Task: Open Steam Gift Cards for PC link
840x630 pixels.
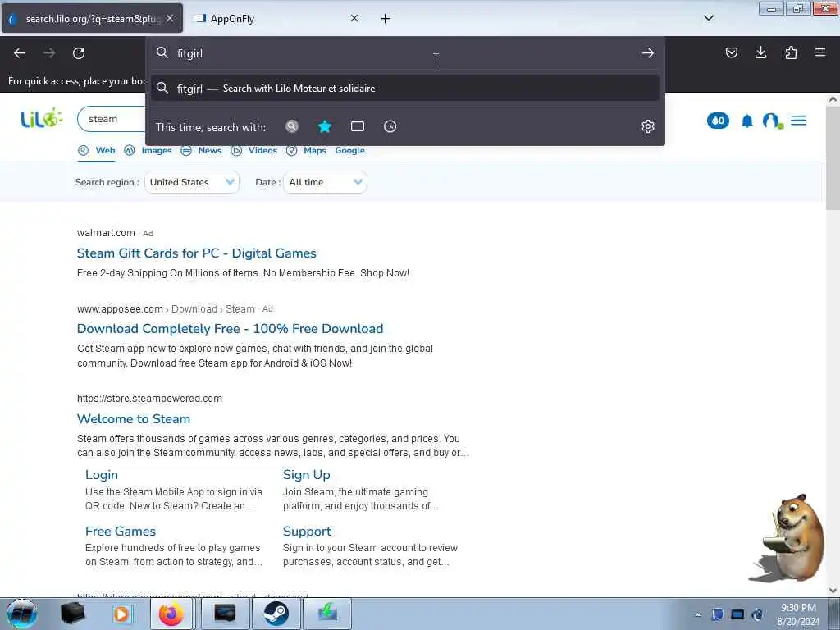Action: [x=197, y=253]
